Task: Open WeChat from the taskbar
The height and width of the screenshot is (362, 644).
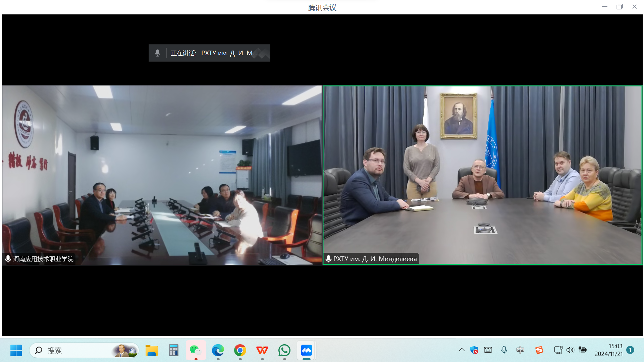Action: (x=196, y=351)
